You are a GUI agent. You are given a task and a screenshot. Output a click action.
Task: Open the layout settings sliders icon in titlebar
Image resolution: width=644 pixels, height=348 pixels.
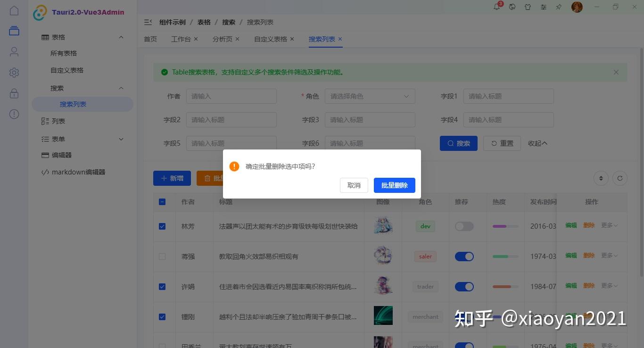(x=544, y=7)
